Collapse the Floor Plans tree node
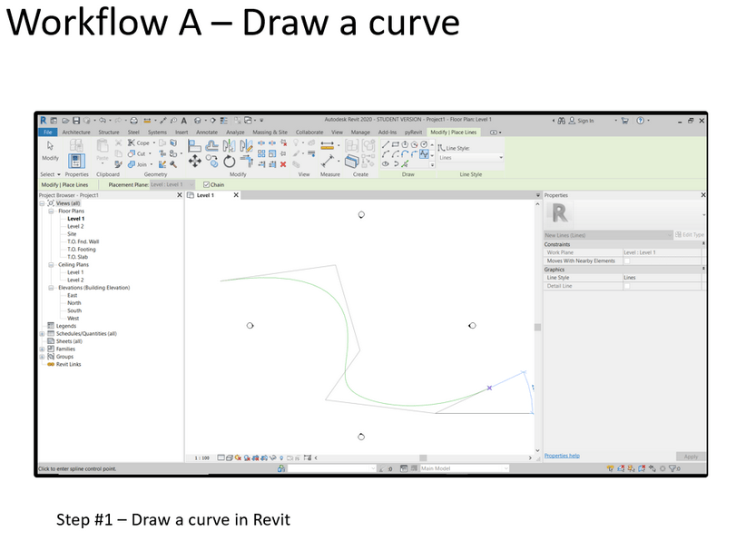 (52, 211)
